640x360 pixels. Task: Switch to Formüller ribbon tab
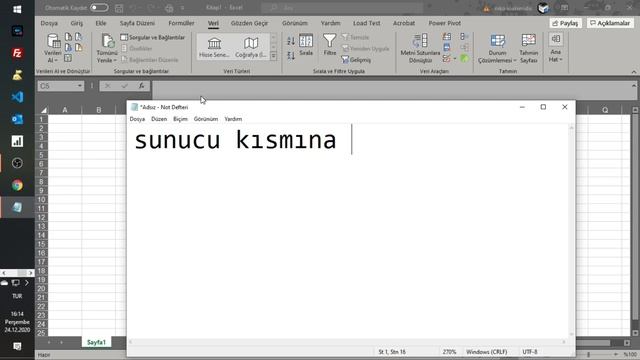pyautogui.click(x=181, y=23)
